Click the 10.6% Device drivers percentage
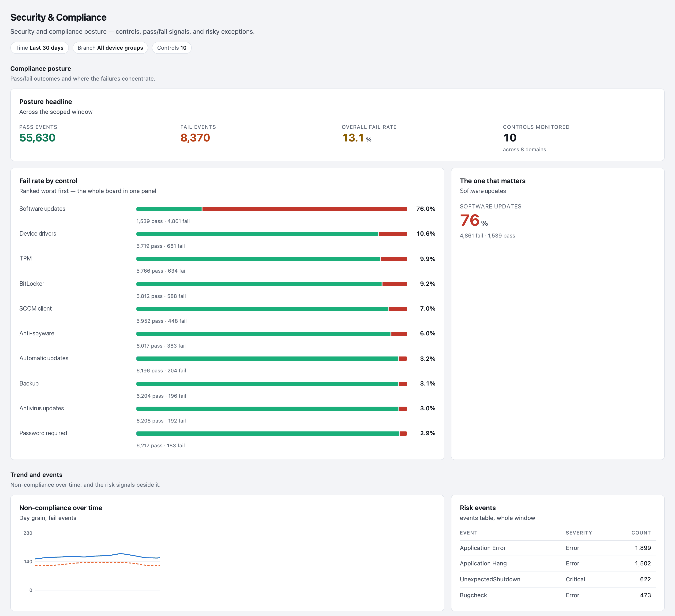 tap(426, 234)
